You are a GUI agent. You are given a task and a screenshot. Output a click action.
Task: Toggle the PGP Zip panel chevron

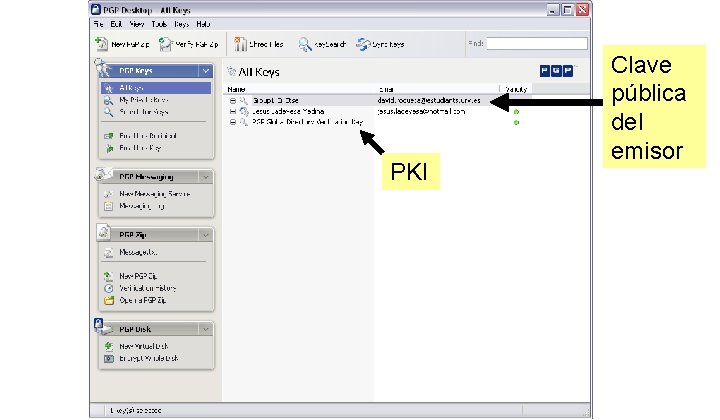coord(205,235)
